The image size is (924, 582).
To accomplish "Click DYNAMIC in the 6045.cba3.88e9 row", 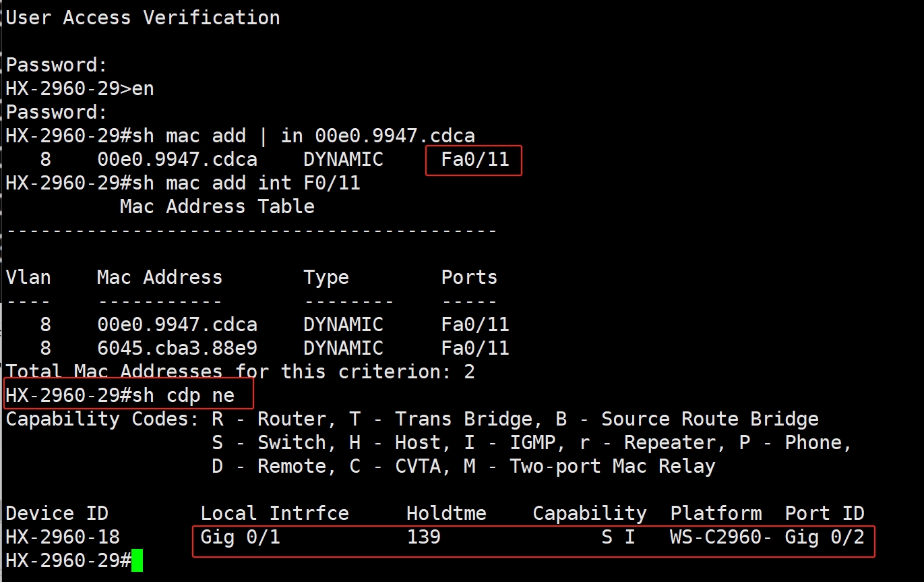I will click(x=343, y=348).
